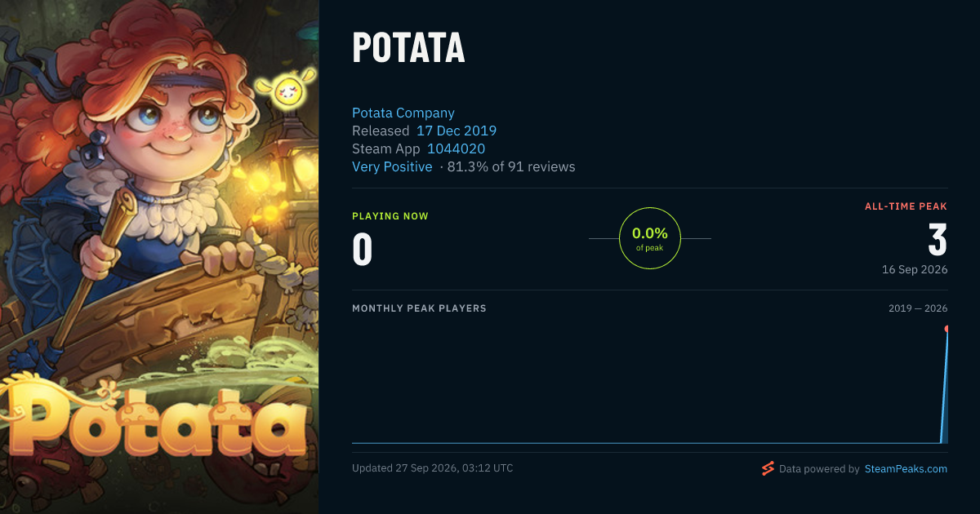Image resolution: width=980 pixels, height=514 pixels.
Task: Open Steam App ID 1044020 link
Action: tap(457, 148)
